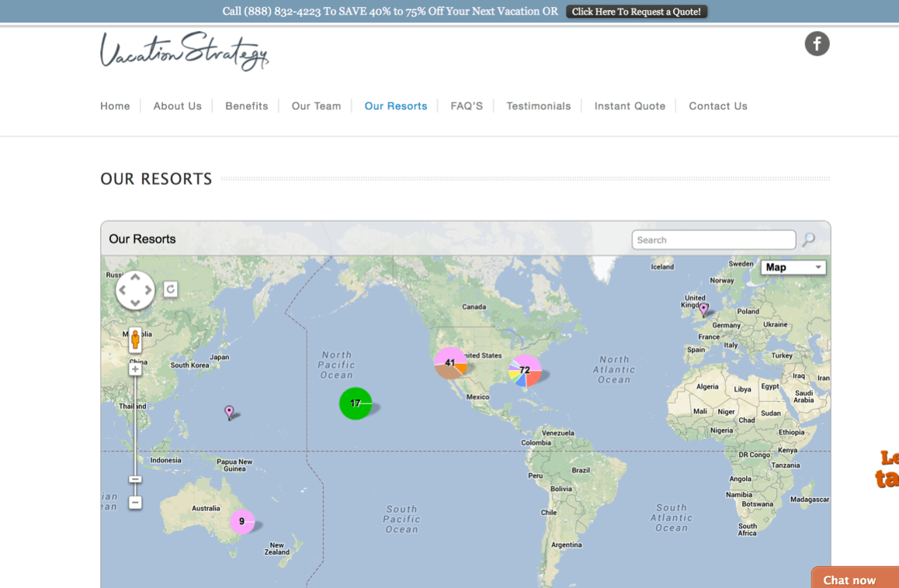This screenshot has width=899, height=588.
Task: Open About Us page
Action: click(x=178, y=106)
